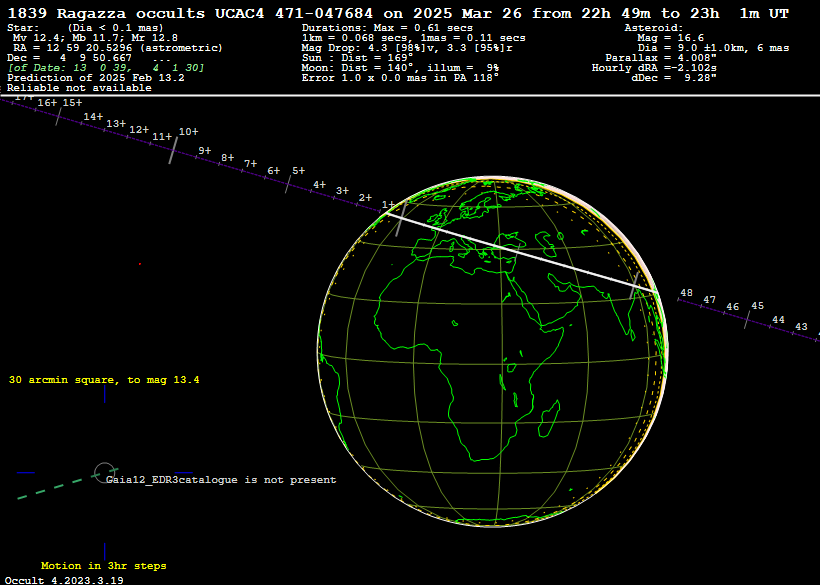Image resolution: width=820 pixels, height=585 pixels.
Task: Select the 'RA = 12 59 20.5296 (astrometric)' line
Action: 118,48
